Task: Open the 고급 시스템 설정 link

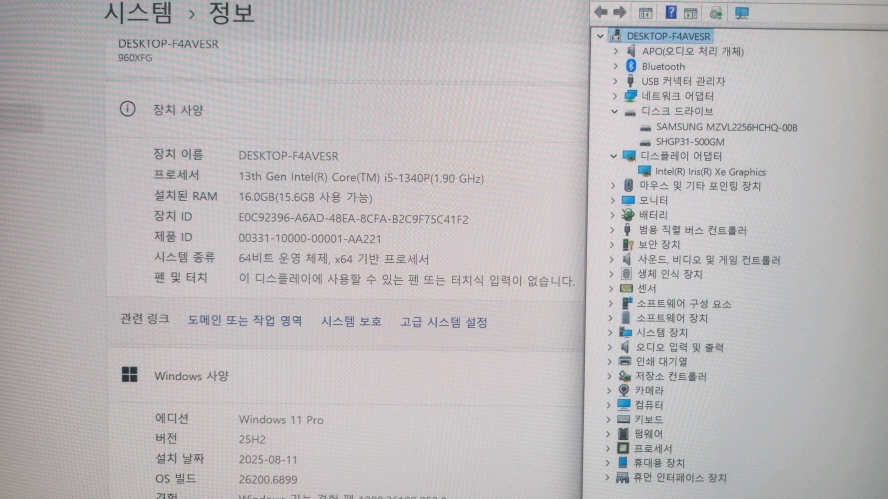Action: click(x=444, y=322)
